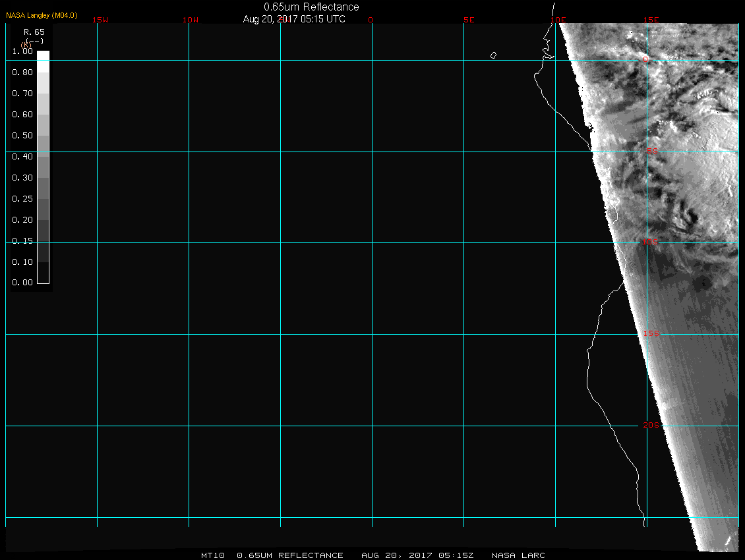Screen dimensions: 745x560
Task: Click the 20S latitude label
Action: [x=651, y=426]
